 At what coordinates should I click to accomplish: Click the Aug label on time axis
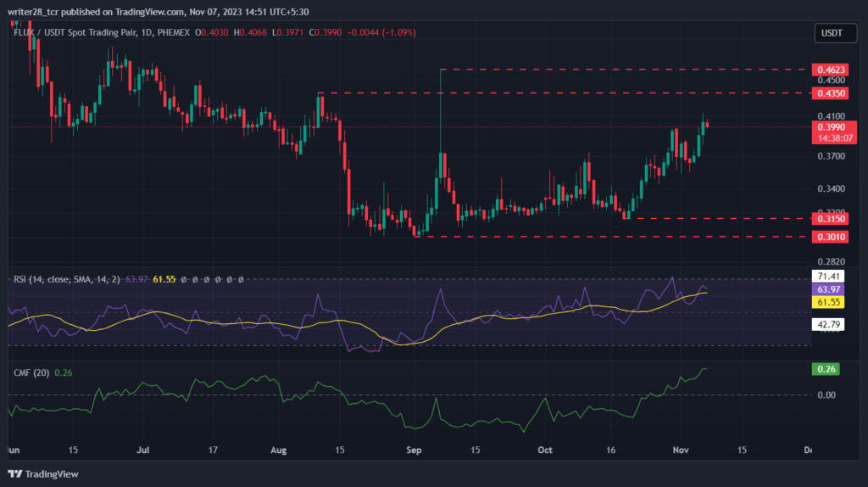coord(278,451)
